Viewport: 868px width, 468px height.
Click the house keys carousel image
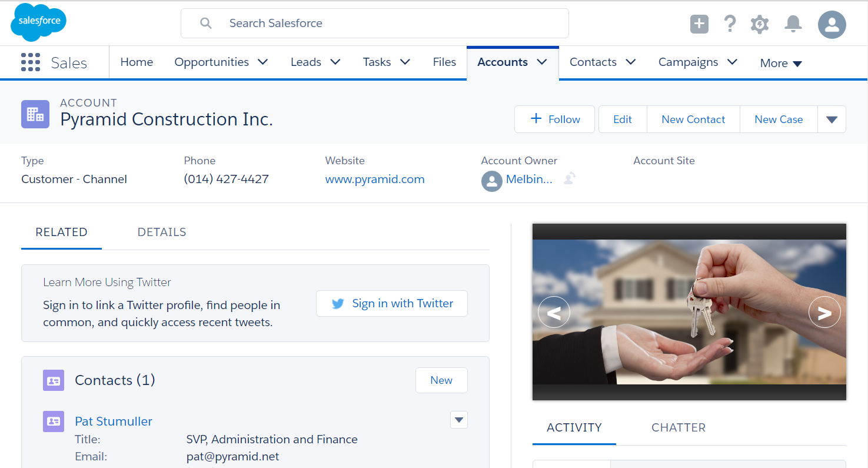click(689, 312)
